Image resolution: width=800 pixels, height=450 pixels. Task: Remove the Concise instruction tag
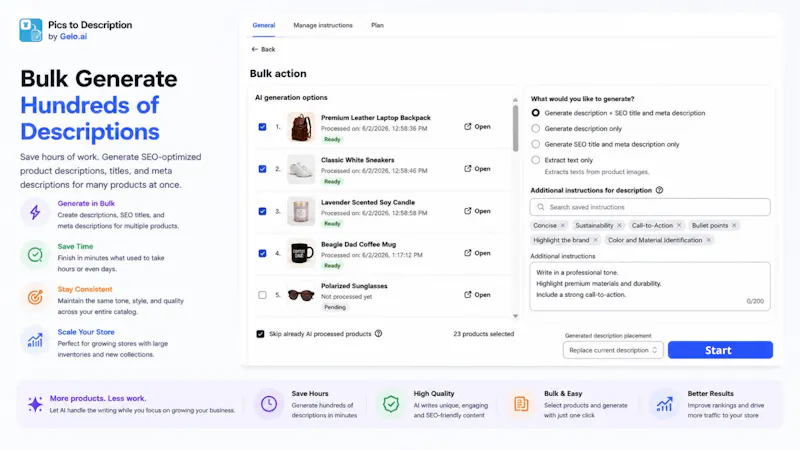(563, 226)
